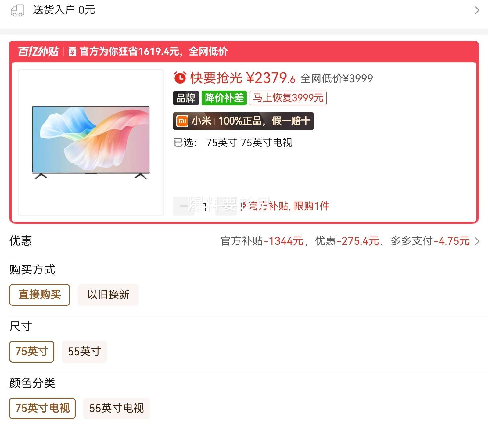Click the yen coupon icon in banner
The width and height of the screenshot is (488, 448).
72,52
